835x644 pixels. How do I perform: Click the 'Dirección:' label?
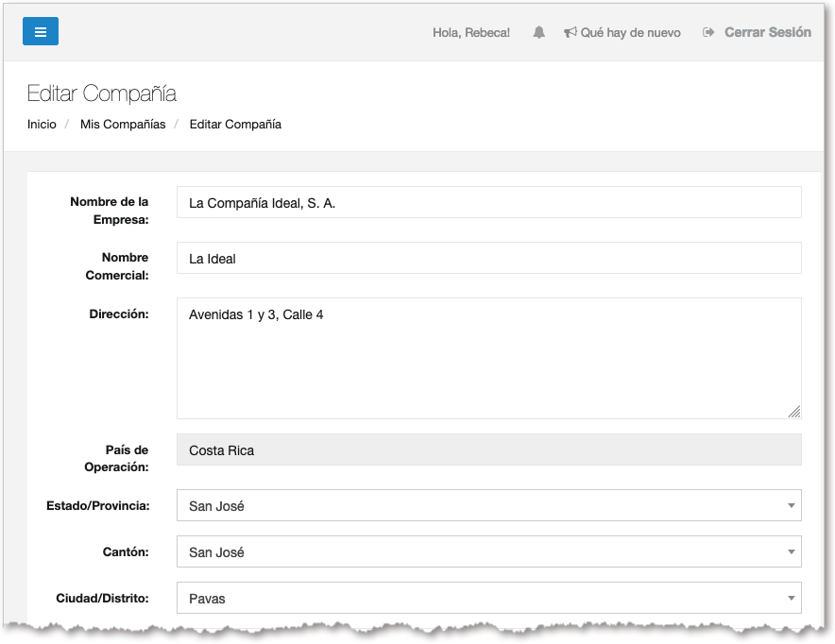click(x=119, y=314)
